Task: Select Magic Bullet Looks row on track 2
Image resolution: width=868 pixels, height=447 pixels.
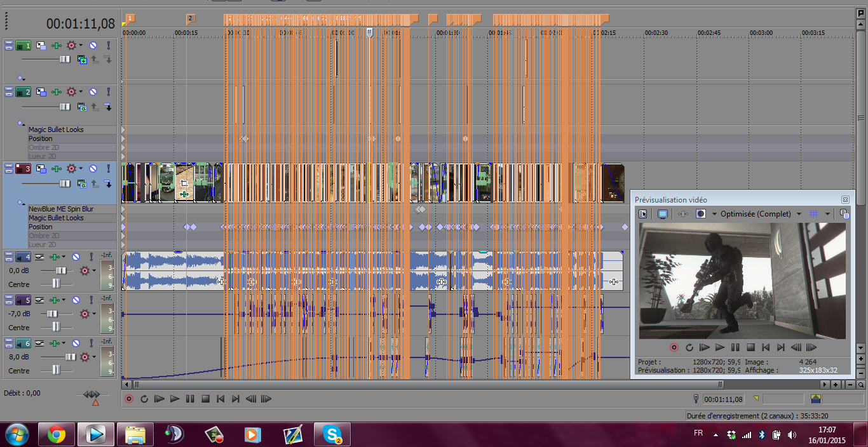Action: click(x=72, y=130)
